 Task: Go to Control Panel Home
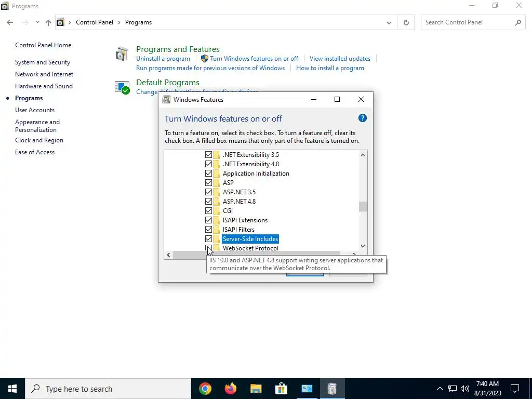click(43, 45)
